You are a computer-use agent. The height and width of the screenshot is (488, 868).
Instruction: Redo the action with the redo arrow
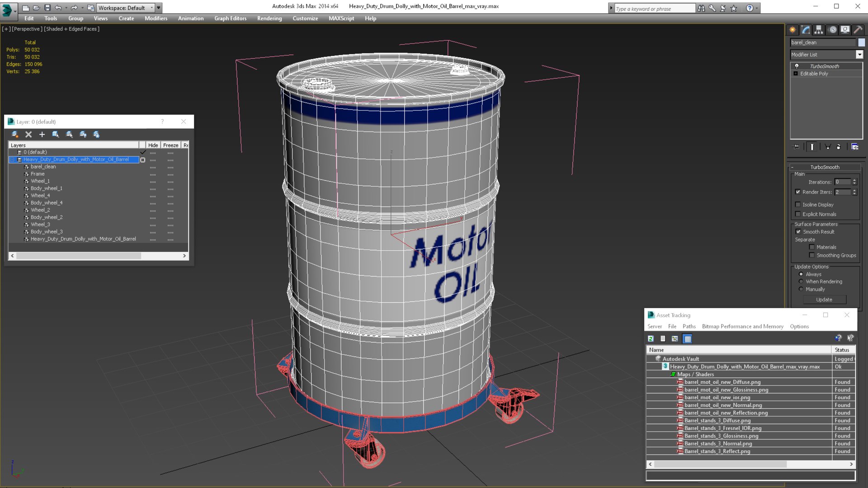74,8
